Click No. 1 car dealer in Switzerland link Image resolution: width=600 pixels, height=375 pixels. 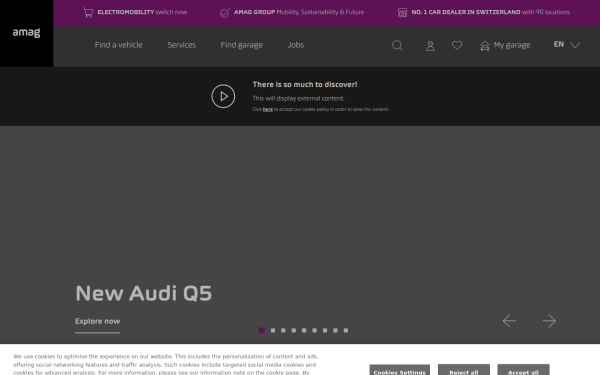(491, 12)
